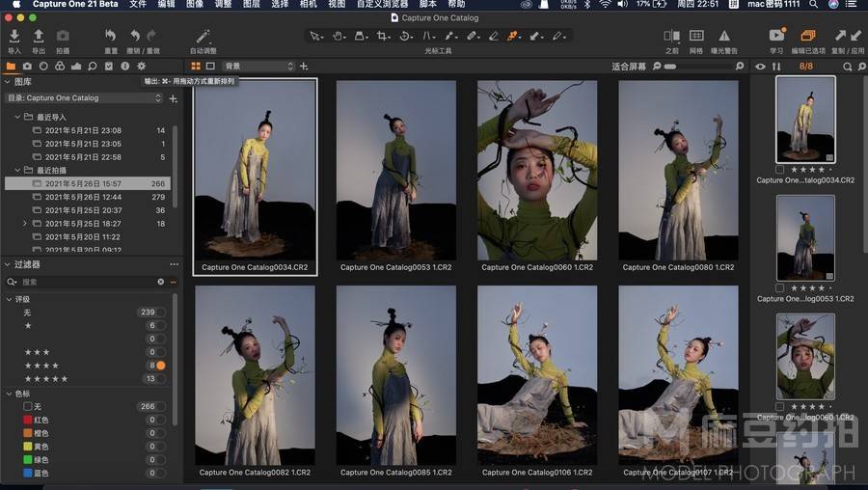Click the sort order arrows in browser
Image resolution: width=868 pixels, height=490 pixels.
[776, 67]
